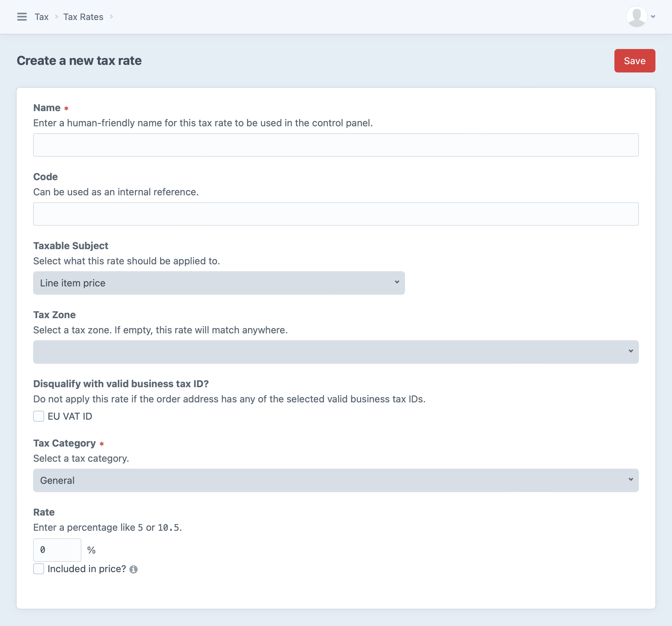Click the info icon beside Included in price?
Image resolution: width=672 pixels, height=626 pixels.
(x=134, y=569)
